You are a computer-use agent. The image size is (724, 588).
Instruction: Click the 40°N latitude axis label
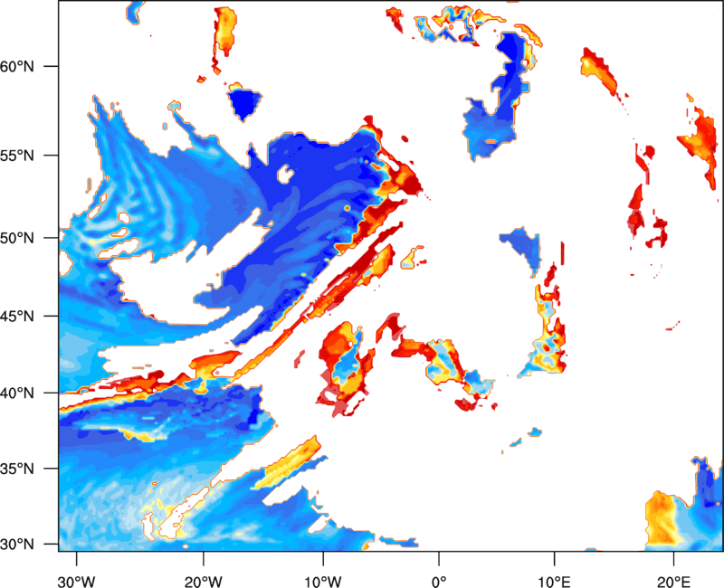(x=17, y=394)
